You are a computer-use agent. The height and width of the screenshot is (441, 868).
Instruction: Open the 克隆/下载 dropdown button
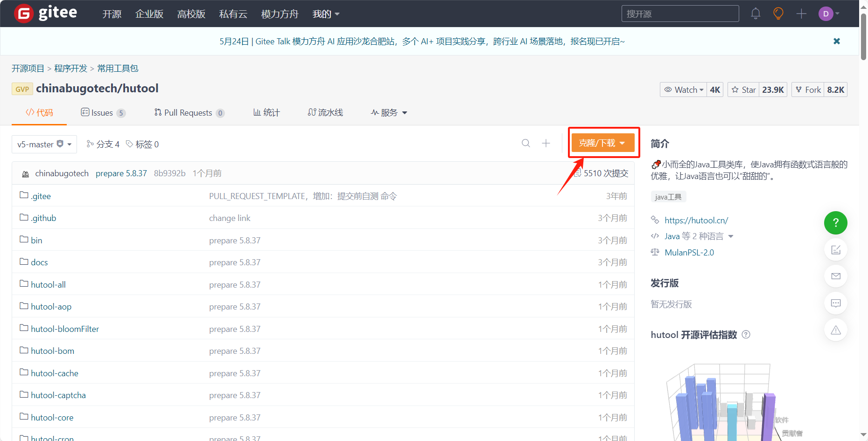click(x=603, y=143)
